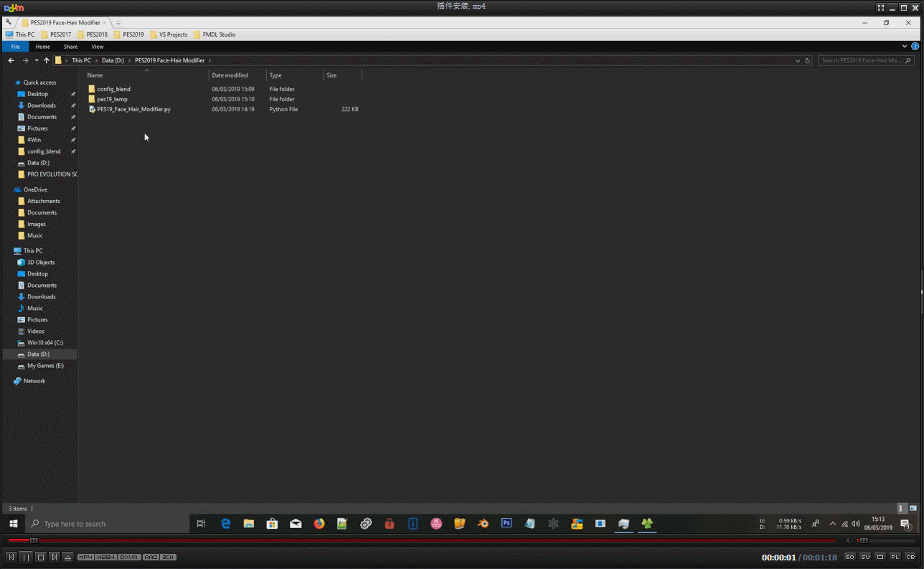This screenshot has height=569, width=924.
Task: Switch the player to fullscreen mode
Action: tap(880, 7)
